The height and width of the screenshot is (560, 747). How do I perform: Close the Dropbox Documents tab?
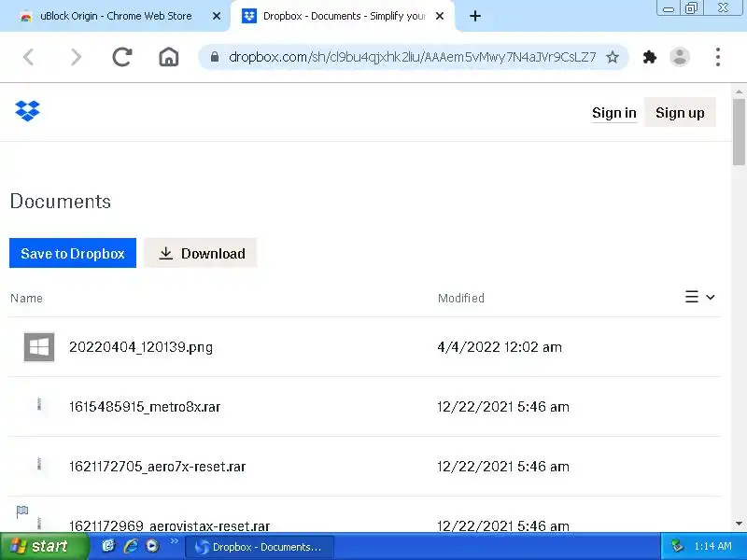440,16
